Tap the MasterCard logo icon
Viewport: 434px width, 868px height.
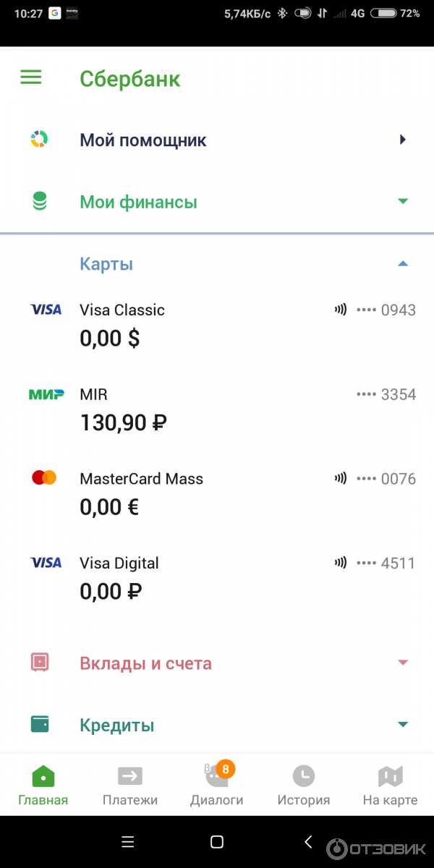click(44, 477)
